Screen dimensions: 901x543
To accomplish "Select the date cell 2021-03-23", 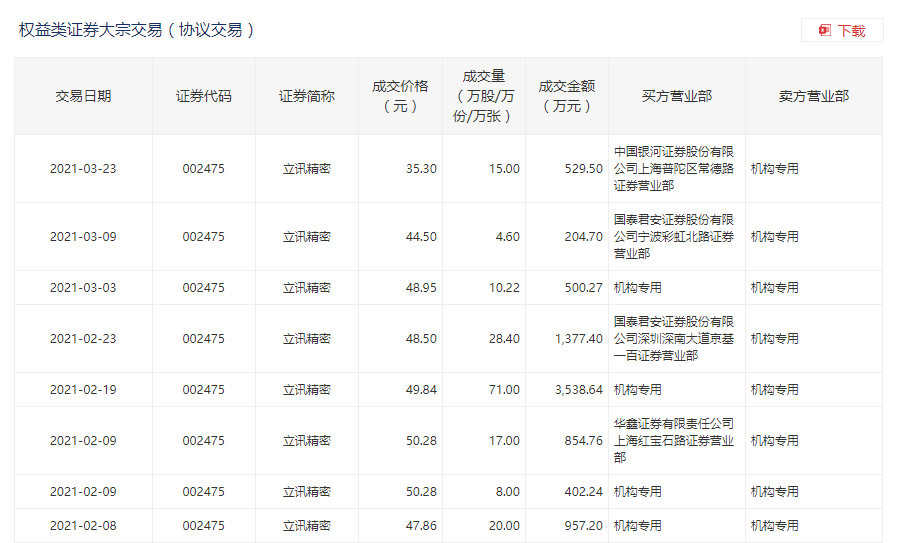I will coord(83,169).
